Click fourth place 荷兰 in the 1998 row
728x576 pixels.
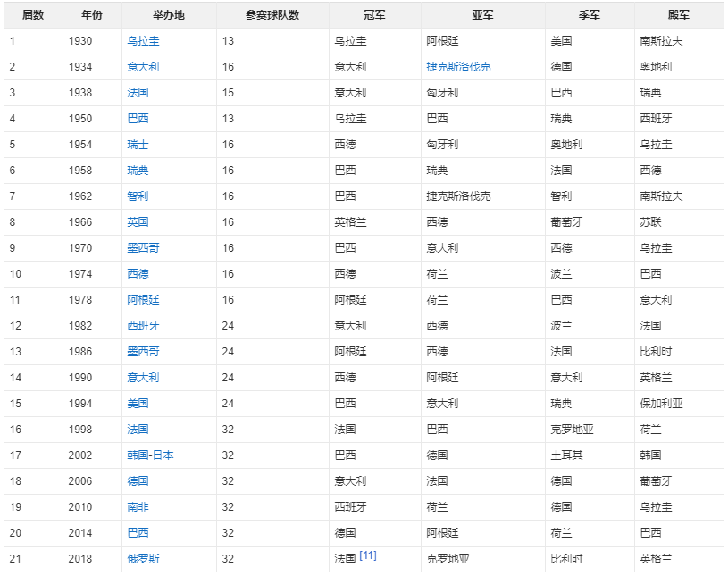(x=650, y=430)
